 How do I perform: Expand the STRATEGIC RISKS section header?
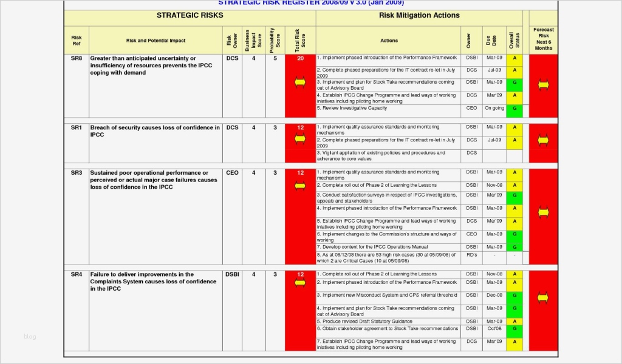click(190, 16)
